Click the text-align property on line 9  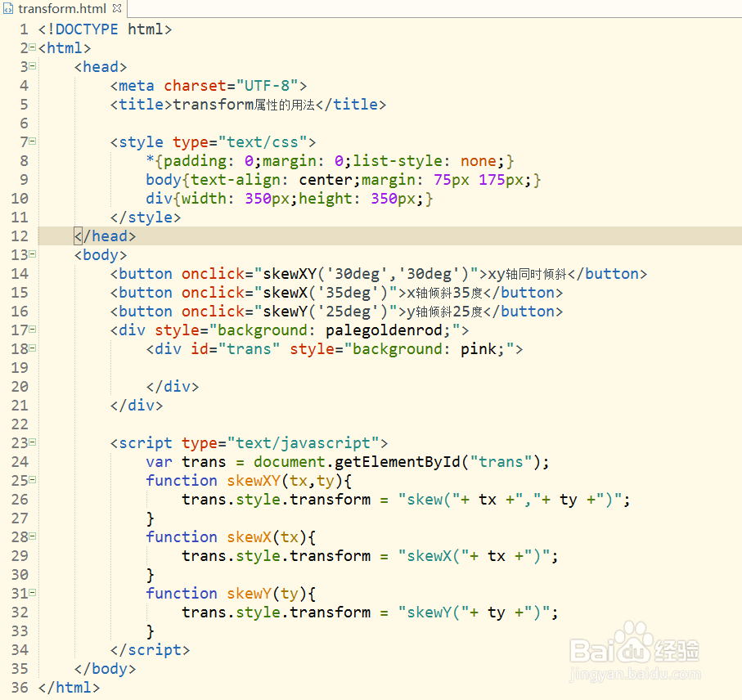(235, 180)
